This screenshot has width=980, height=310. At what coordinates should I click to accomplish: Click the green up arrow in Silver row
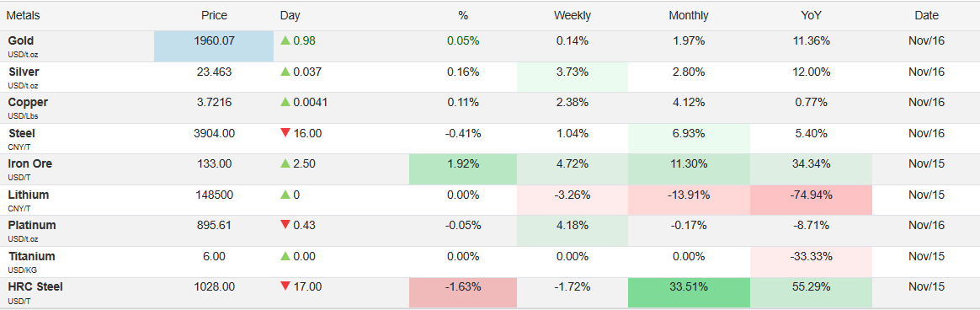(285, 72)
